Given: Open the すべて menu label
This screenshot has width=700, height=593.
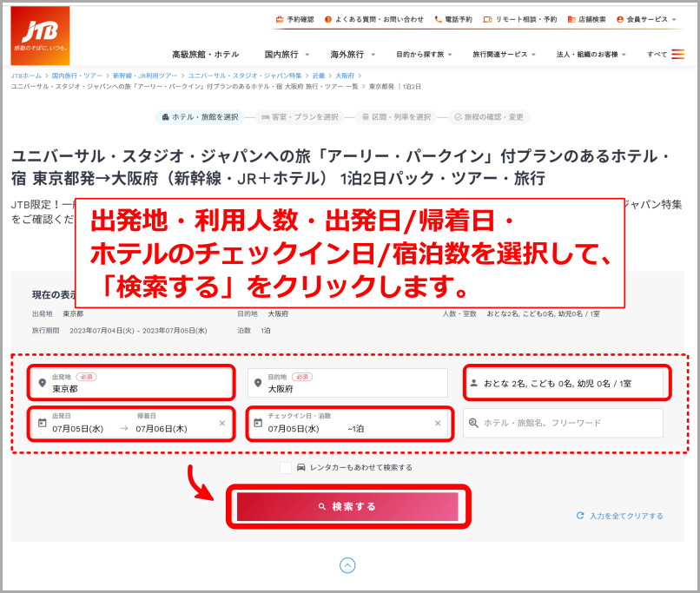Looking at the screenshot, I should [657, 55].
